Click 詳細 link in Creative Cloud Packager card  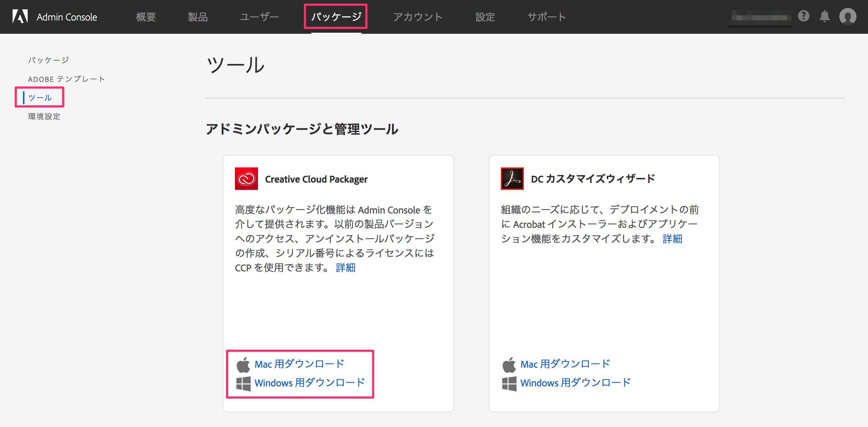[x=346, y=268]
